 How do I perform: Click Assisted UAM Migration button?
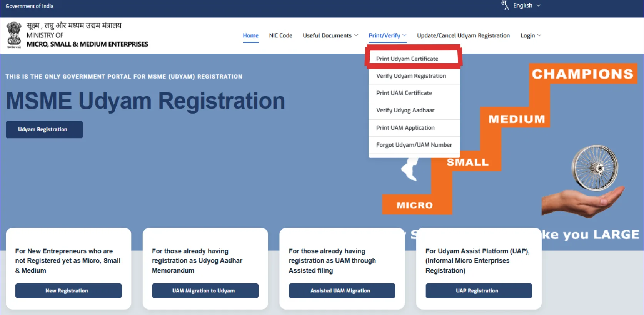pos(342,291)
